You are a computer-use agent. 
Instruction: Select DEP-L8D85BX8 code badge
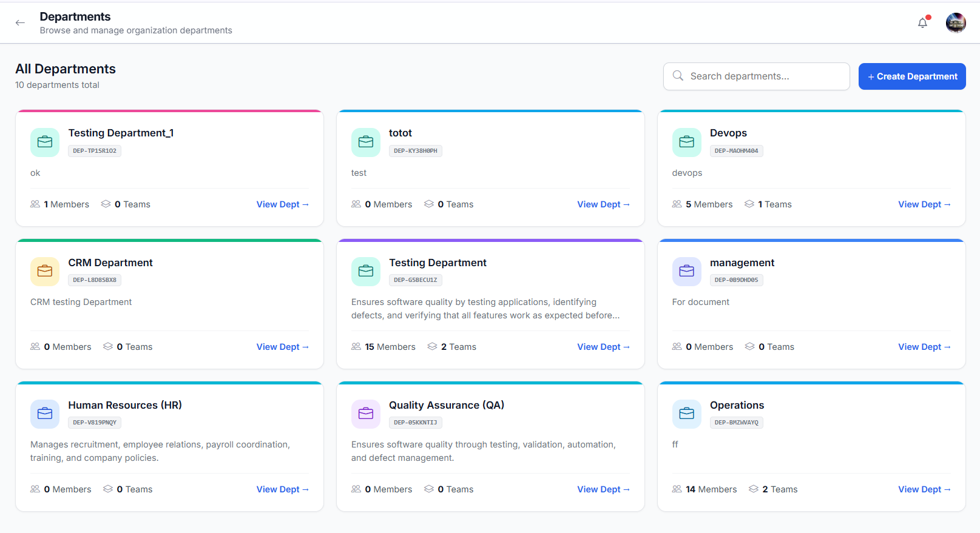tap(95, 280)
